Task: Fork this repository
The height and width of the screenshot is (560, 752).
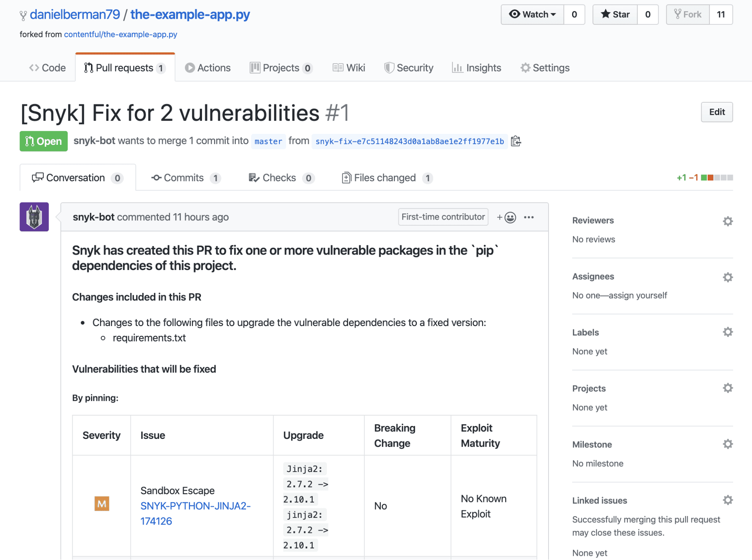Action: 688,15
